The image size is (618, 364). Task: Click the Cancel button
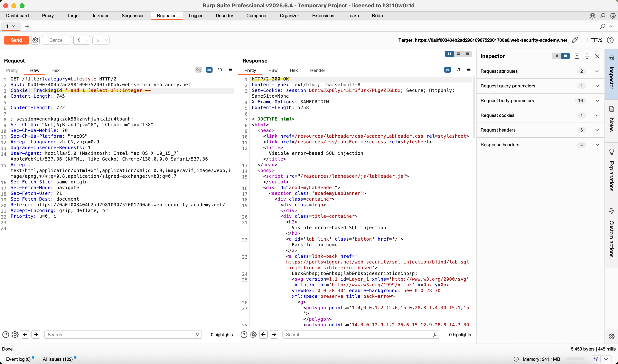pyautogui.click(x=56, y=40)
